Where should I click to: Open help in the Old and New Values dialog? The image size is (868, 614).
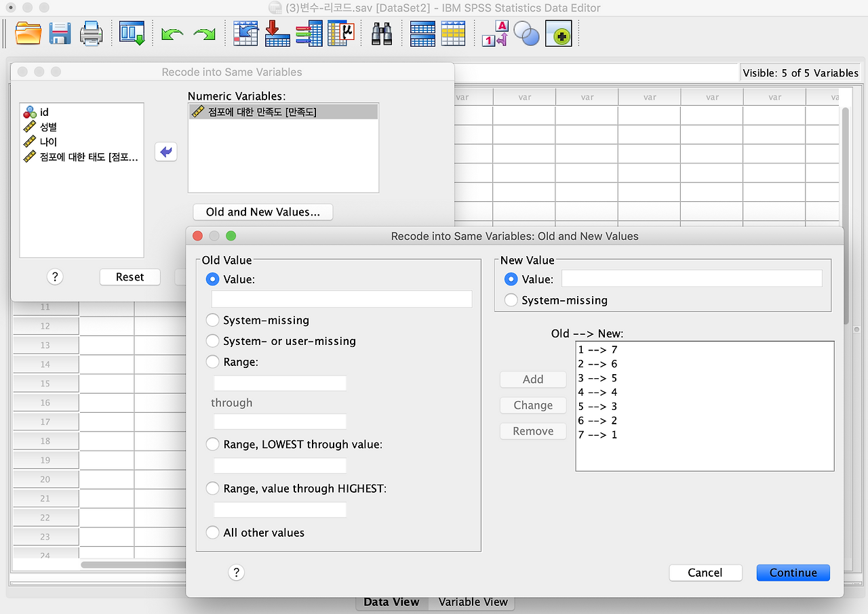tap(236, 573)
